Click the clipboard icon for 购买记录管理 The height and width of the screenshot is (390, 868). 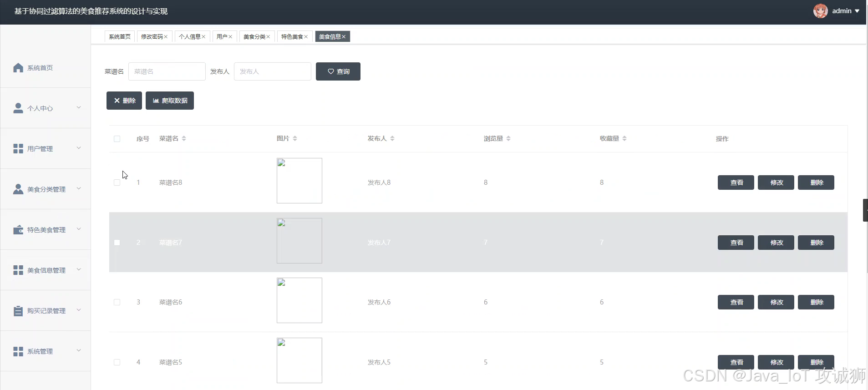[x=18, y=311]
